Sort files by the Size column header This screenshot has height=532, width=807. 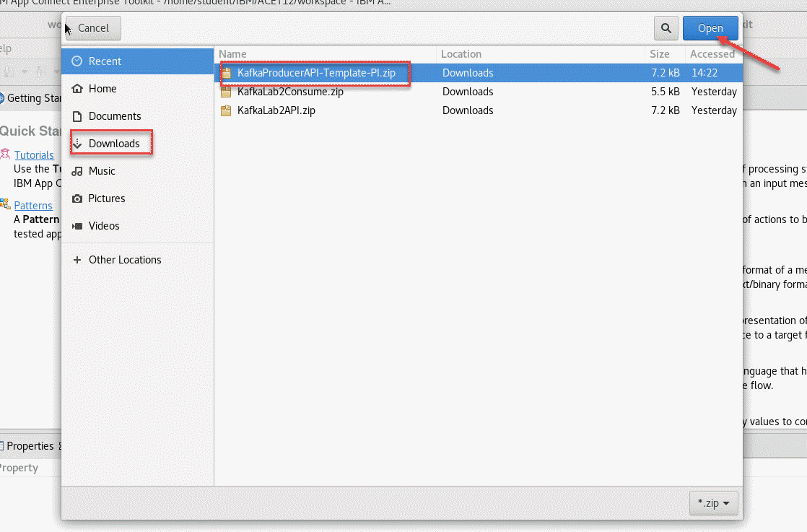click(x=659, y=54)
